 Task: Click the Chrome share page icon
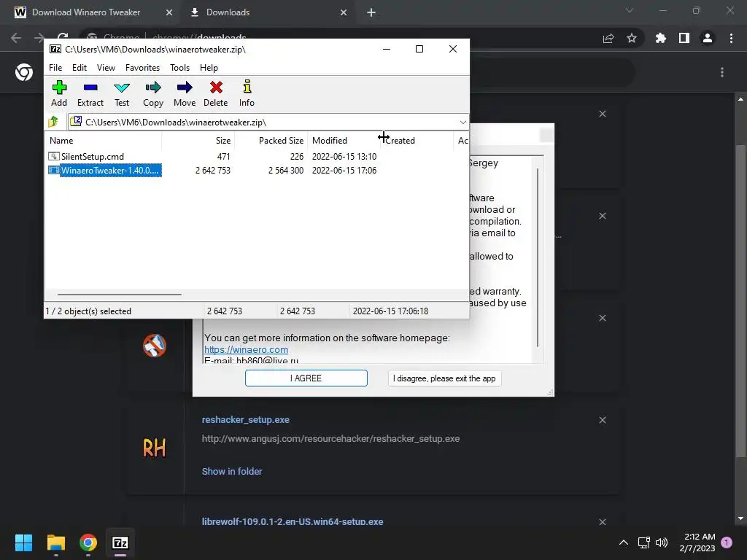[608, 38]
